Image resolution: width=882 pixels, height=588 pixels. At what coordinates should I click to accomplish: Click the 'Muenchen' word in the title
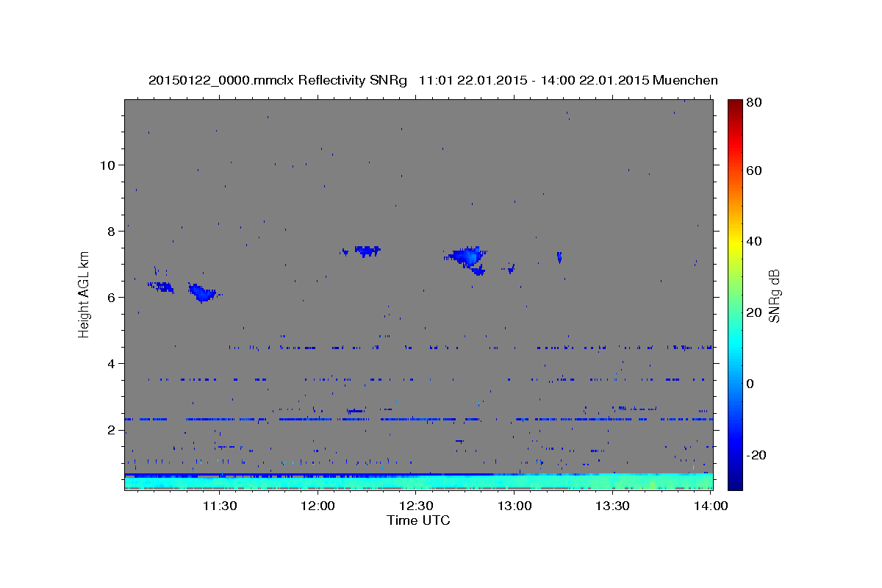[684, 80]
